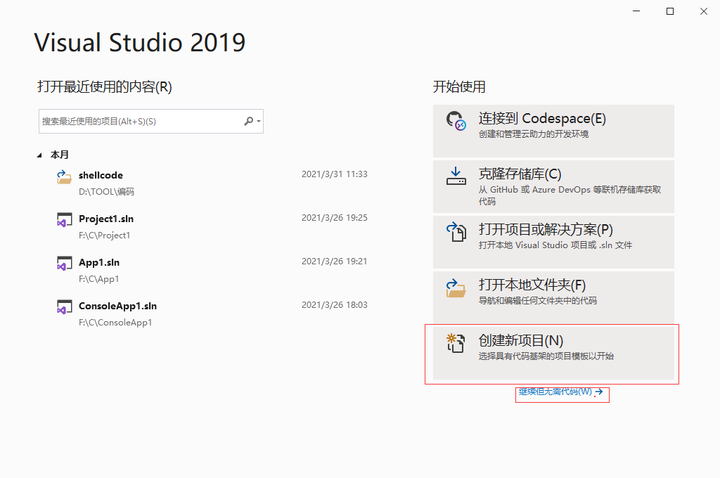
Task: Choose 克隆存储库(C) option
Action: click(x=553, y=186)
